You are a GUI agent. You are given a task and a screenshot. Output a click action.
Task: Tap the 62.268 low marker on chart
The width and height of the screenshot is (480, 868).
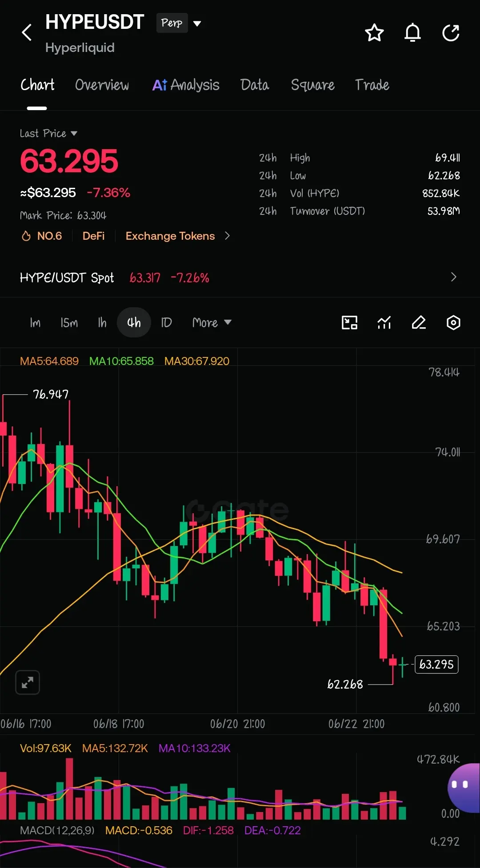[345, 684]
